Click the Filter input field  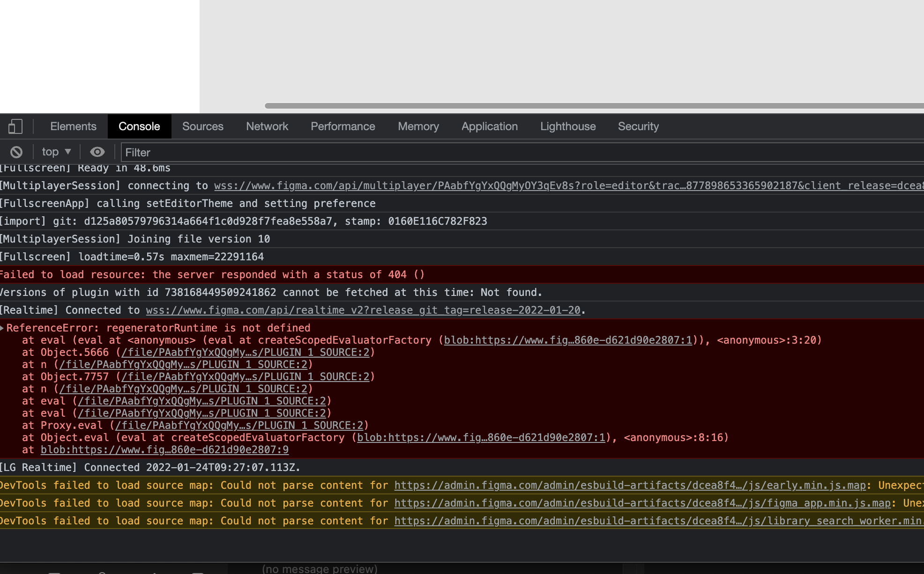515,153
